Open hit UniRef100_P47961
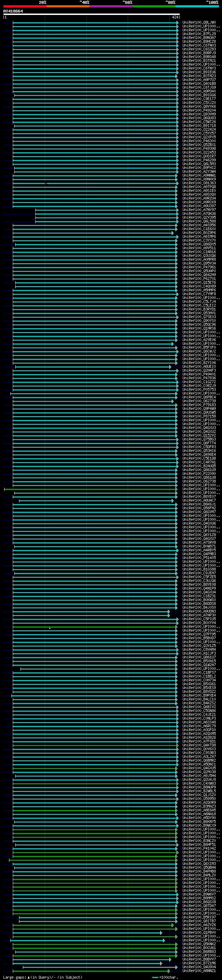 coord(199,267)
